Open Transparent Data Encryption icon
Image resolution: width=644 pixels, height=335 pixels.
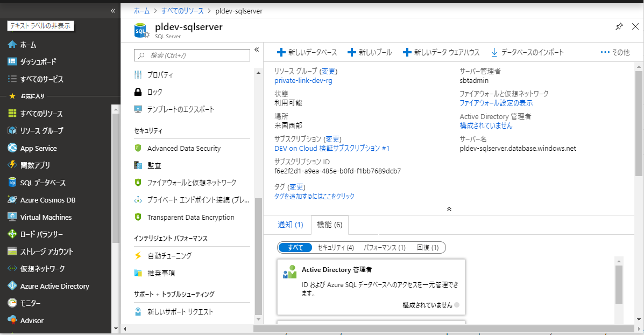coord(138,217)
